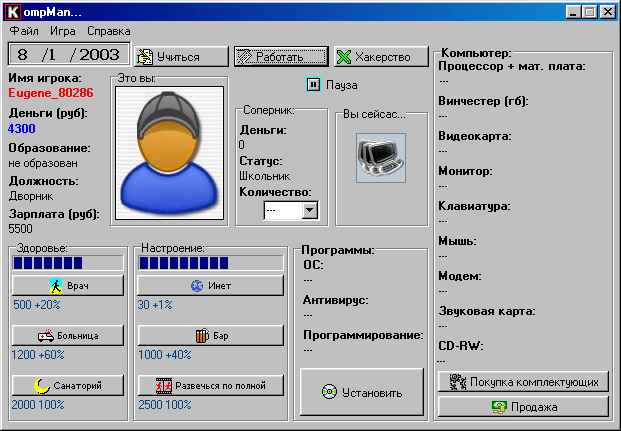Open the Игра menu

pyautogui.click(x=63, y=31)
